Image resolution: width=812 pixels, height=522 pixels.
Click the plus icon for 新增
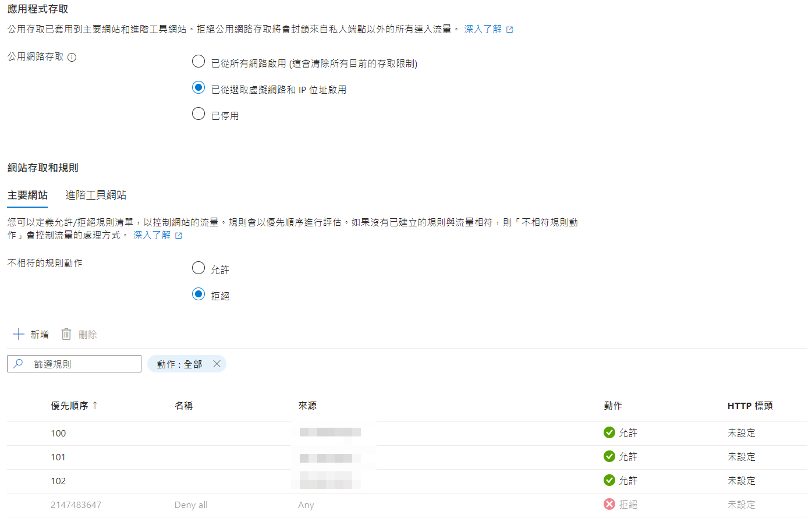coord(19,334)
